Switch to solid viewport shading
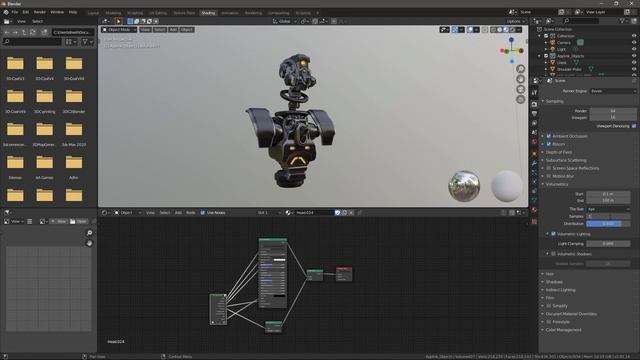Viewport: 640px width, 360px height. [500, 30]
